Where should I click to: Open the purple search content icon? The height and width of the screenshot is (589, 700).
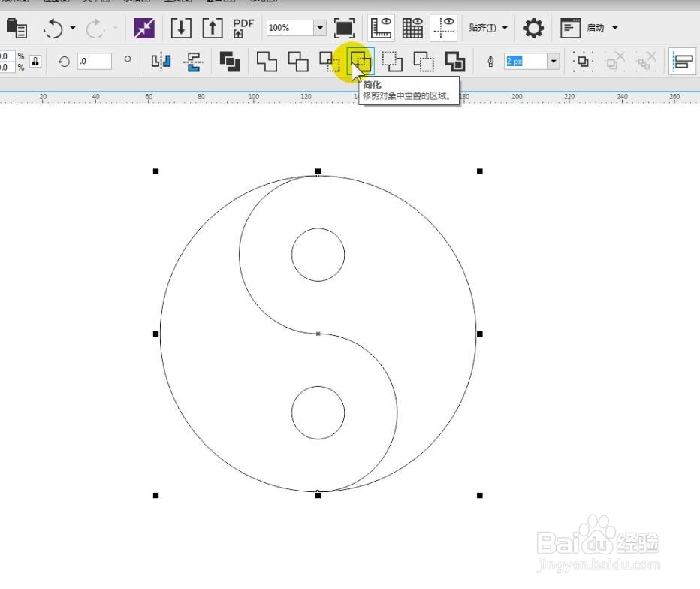tap(144, 28)
